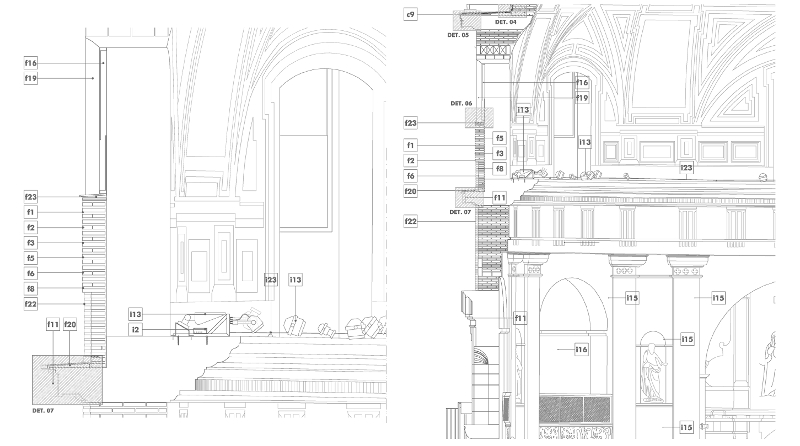Select the f16 tag in the left section
Image resolution: width=800 pixels, height=446 pixels.
pyautogui.click(x=31, y=63)
